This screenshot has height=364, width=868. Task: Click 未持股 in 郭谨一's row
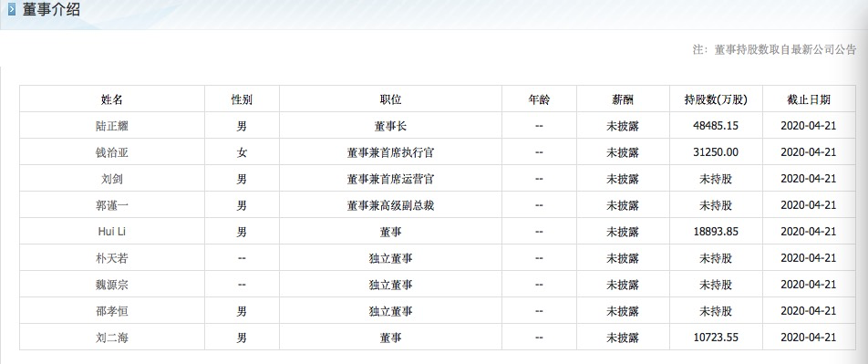[x=716, y=205]
